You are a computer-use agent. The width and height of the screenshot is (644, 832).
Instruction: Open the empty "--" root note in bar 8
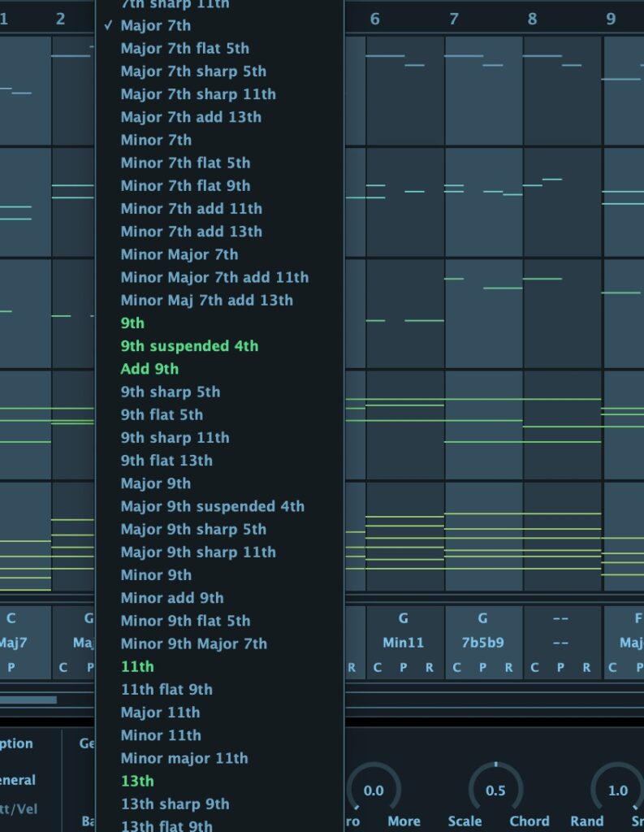coord(560,618)
